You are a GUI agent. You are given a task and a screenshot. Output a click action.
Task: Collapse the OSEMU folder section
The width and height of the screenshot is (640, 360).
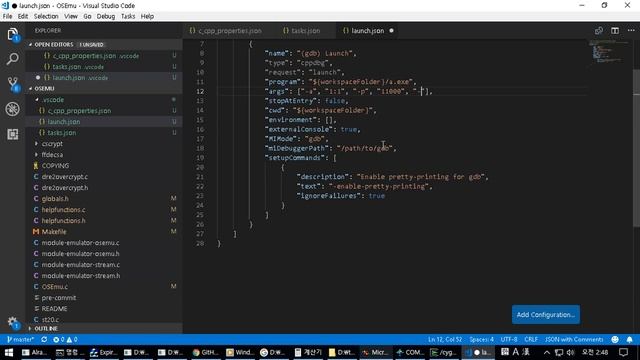click(x=104, y=89)
